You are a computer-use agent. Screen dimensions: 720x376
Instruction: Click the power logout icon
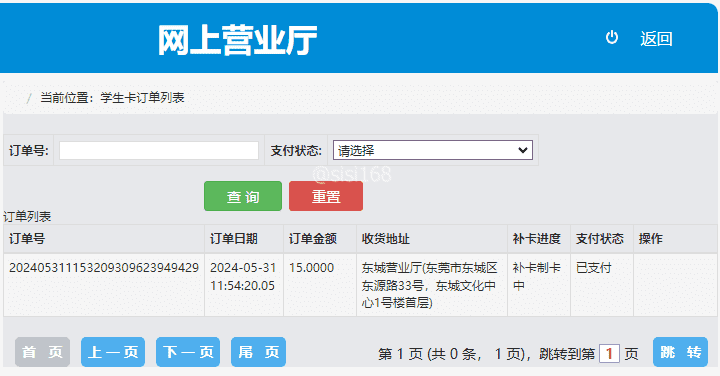pos(612,38)
